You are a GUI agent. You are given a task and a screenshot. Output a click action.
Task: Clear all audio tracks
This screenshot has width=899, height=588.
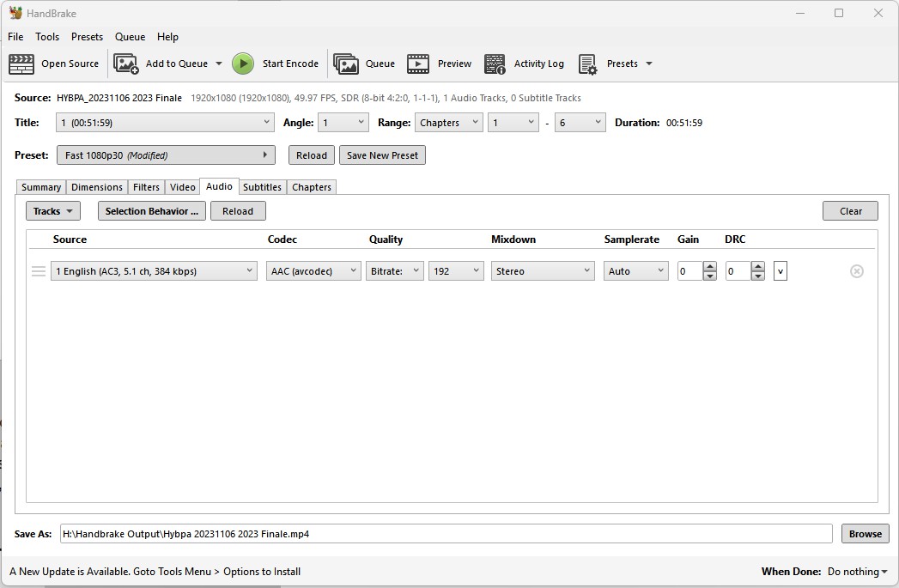click(850, 211)
